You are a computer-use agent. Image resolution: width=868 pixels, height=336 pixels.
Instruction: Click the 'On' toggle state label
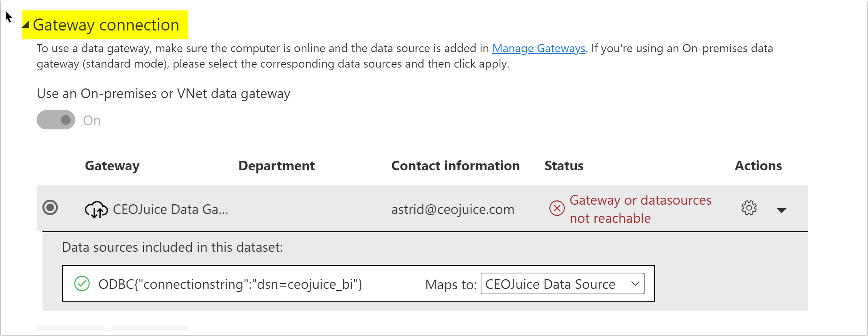92,120
